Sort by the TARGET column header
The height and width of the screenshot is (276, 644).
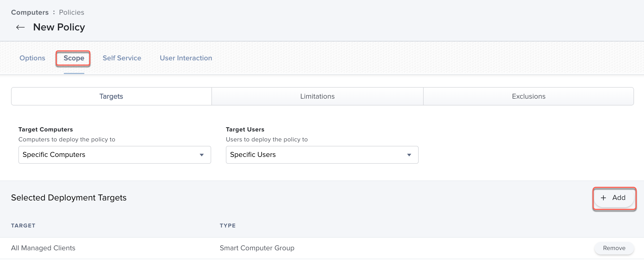pyautogui.click(x=23, y=226)
